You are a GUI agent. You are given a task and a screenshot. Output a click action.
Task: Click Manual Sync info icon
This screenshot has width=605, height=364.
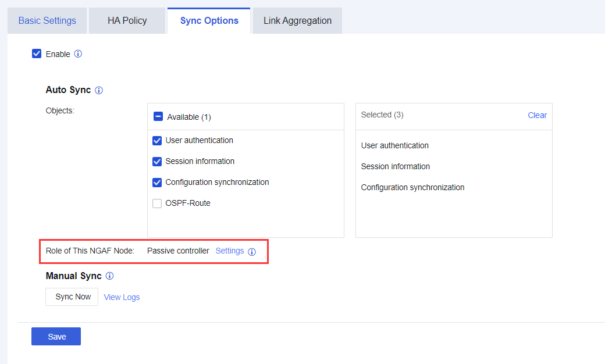click(x=109, y=276)
